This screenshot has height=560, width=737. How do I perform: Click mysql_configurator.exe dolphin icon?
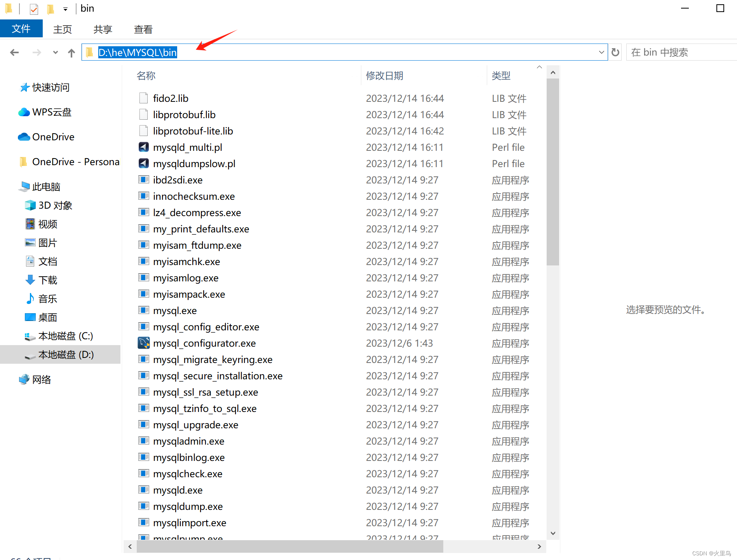(x=144, y=343)
